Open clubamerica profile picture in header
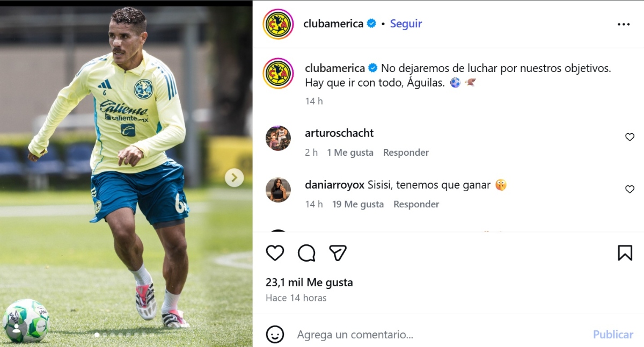 [278, 24]
